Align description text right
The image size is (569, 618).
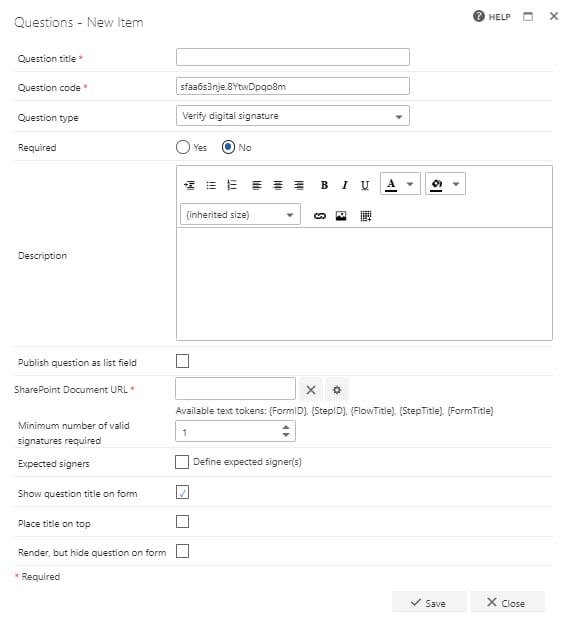click(x=299, y=185)
